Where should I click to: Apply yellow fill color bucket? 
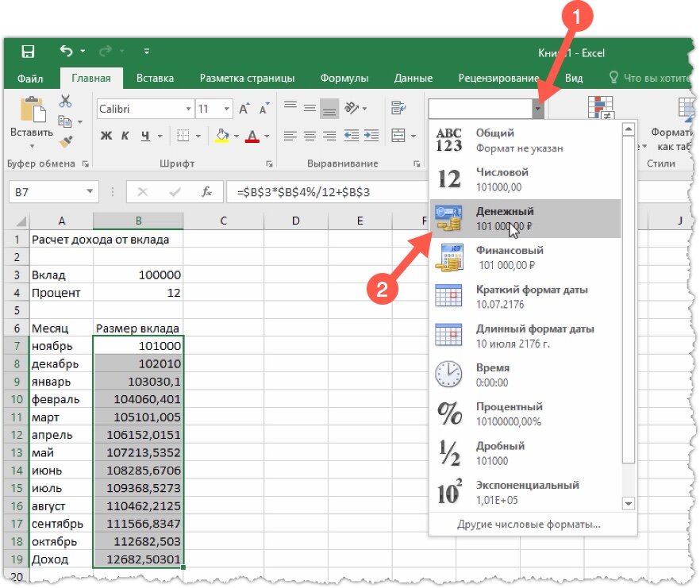click(222, 136)
